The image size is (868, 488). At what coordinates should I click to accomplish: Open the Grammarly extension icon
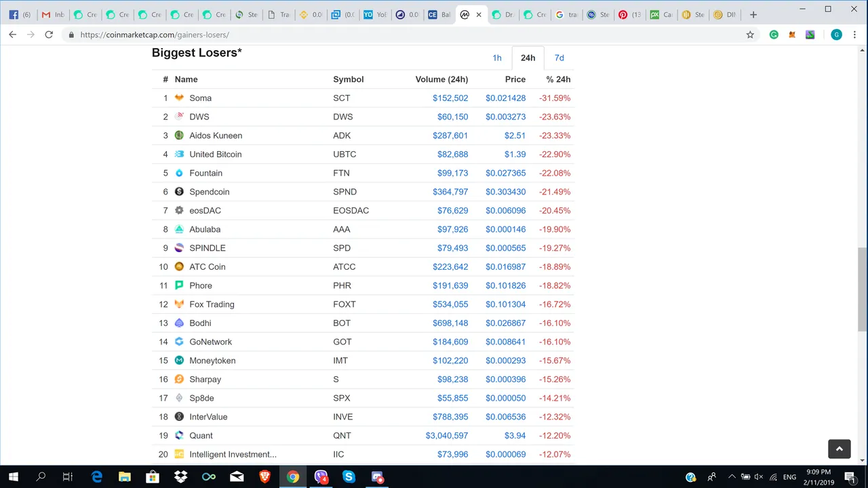[x=774, y=35]
